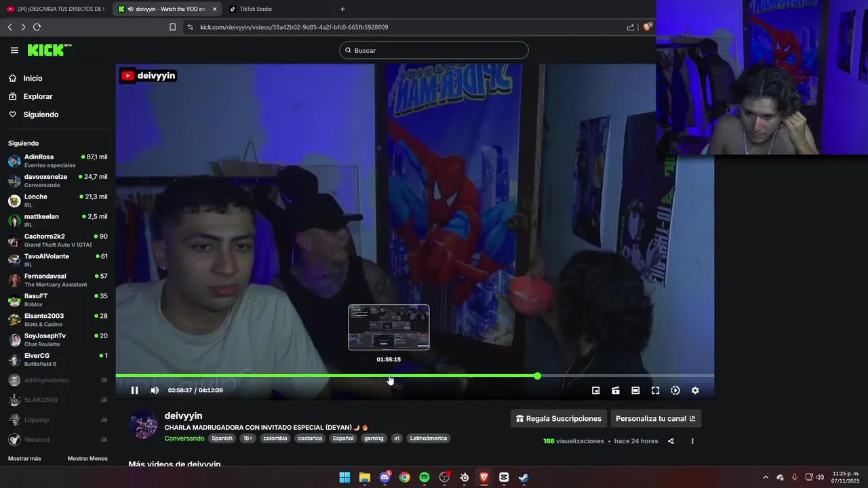
Task: Select the Latinoamérica tag
Action: (x=429, y=439)
